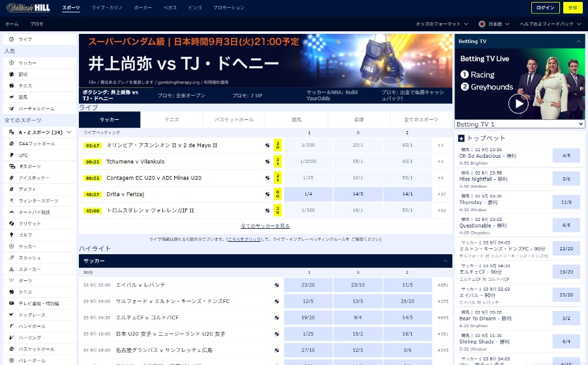Play the Betting TV Live stream

pyautogui.click(x=518, y=104)
